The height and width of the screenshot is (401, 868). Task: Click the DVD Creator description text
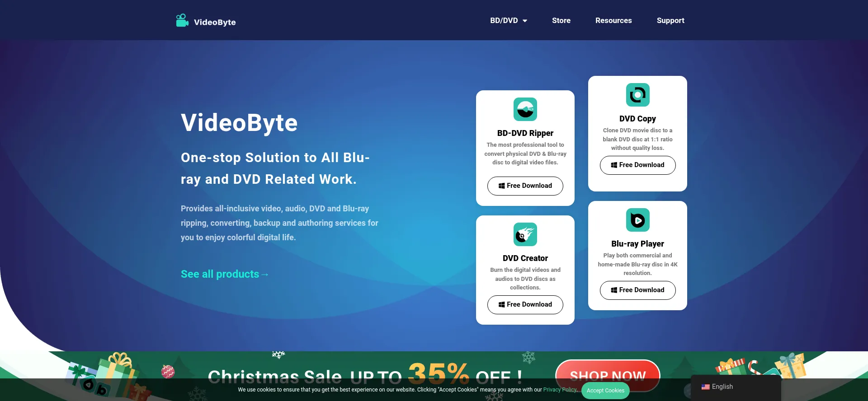click(525, 279)
